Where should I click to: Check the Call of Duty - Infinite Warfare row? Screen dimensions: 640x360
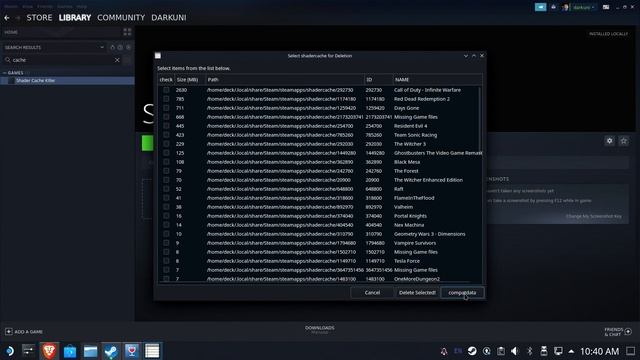click(x=166, y=90)
